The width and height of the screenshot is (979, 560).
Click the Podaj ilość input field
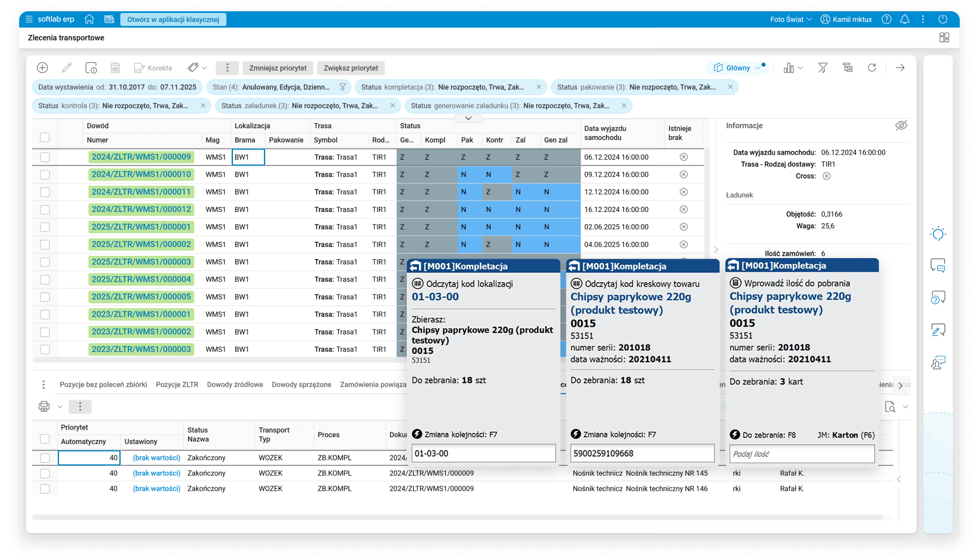[802, 454]
